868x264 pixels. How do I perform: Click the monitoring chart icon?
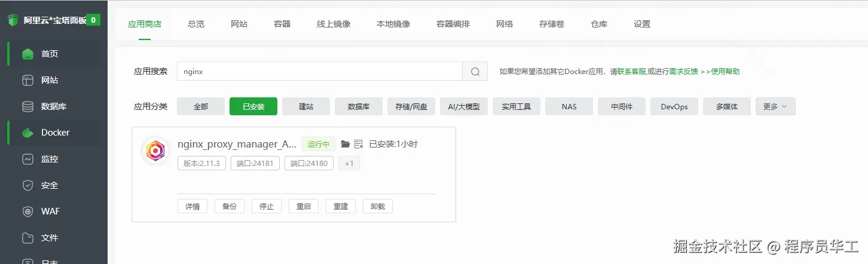click(x=27, y=159)
